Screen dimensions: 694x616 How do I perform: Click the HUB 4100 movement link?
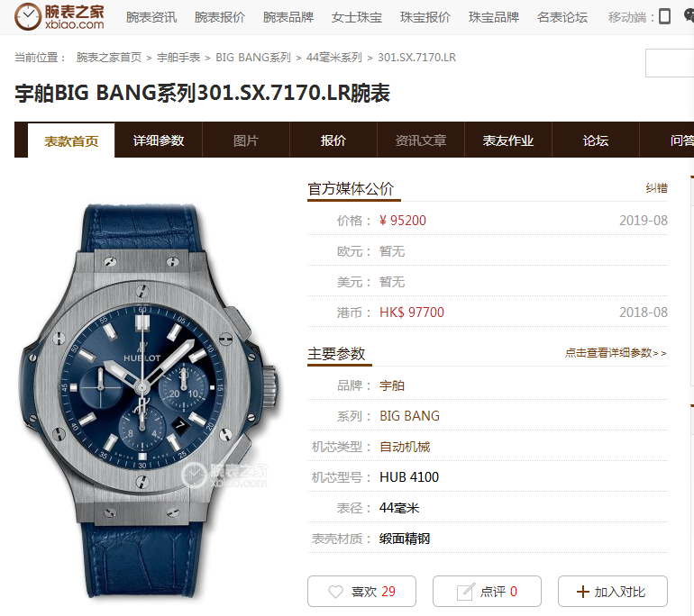click(409, 477)
